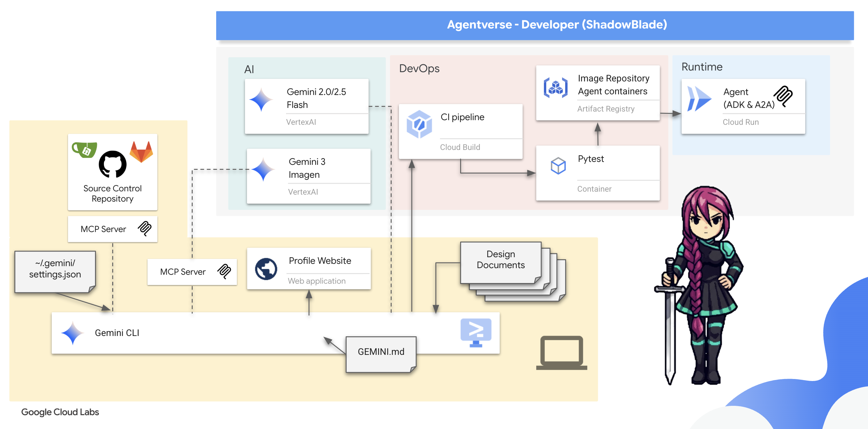Click the Gitea green teacup icon
868x429 pixels.
coord(84,150)
